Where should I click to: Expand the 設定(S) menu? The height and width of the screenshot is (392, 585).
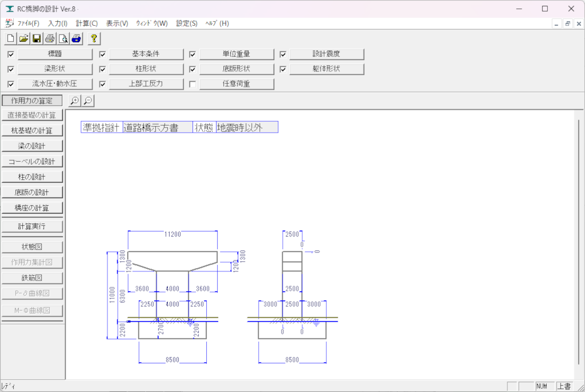[187, 23]
